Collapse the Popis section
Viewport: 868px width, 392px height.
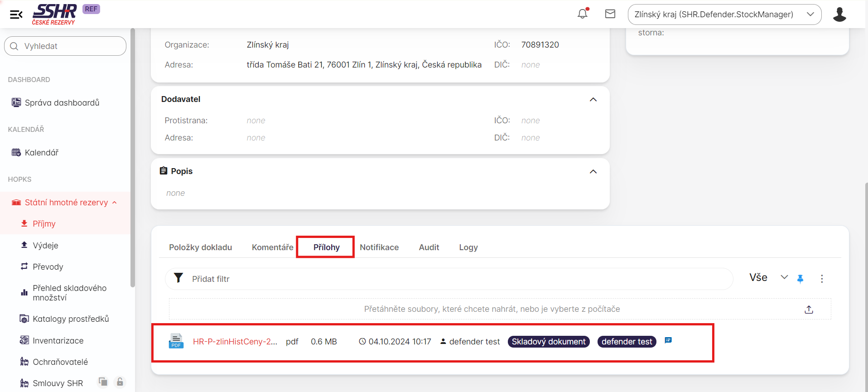pos(593,172)
